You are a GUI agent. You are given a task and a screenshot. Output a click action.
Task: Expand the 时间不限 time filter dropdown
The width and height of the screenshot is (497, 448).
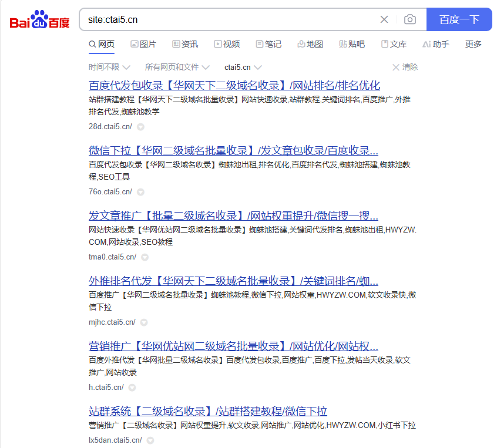(x=109, y=67)
